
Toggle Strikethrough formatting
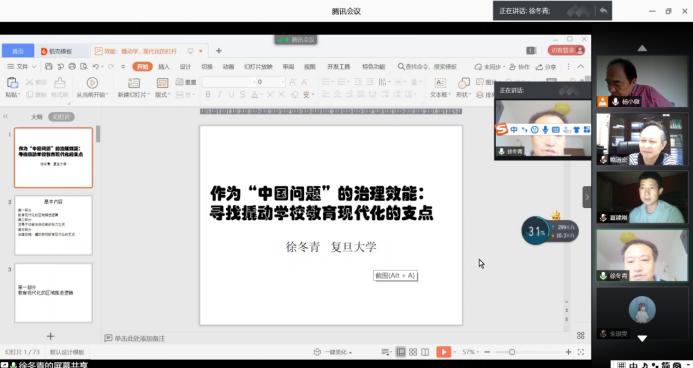pos(243,95)
